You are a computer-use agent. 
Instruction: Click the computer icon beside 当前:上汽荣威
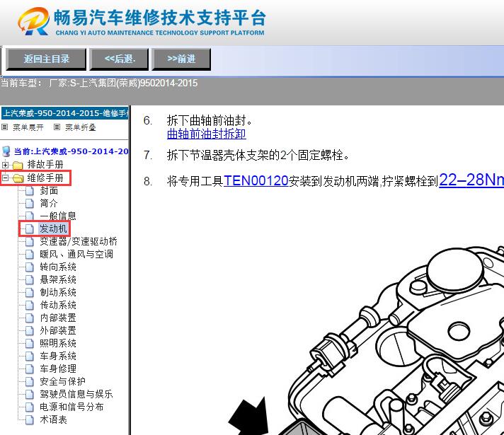pyautogui.click(x=6, y=151)
